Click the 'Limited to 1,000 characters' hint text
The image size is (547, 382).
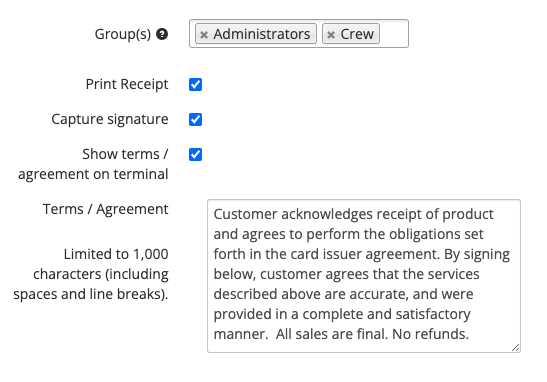point(91,274)
